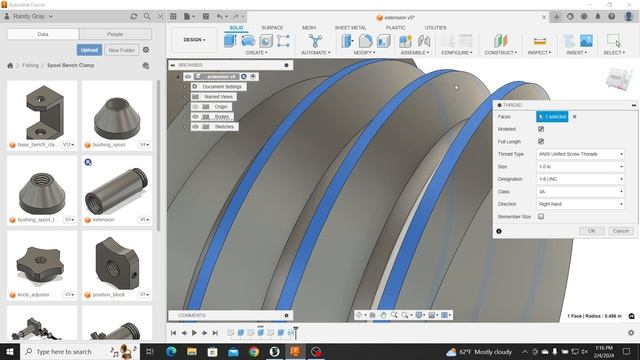The image size is (640, 360).
Task: Click the Orbit icon in navigation bar
Action: (x=359, y=315)
